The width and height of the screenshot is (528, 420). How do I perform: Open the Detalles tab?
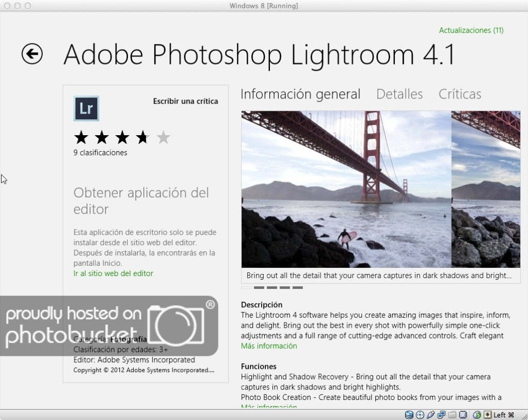tap(399, 94)
